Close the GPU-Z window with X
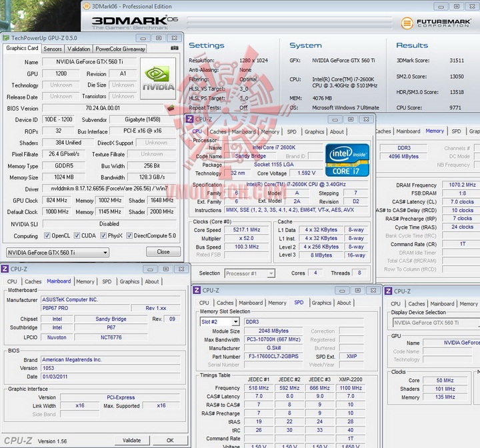This screenshot has width=480, height=448. click(174, 38)
